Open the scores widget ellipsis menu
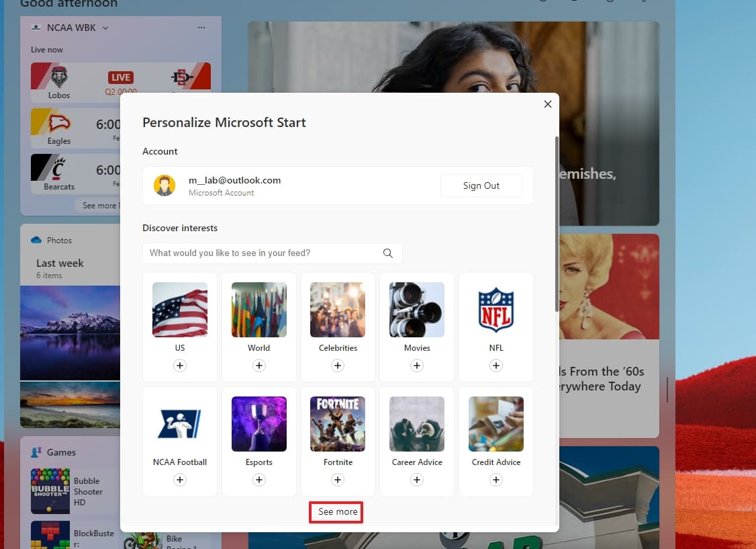Image resolution: width=756 pixels, height=549 pixels. (x=201, y=28)
